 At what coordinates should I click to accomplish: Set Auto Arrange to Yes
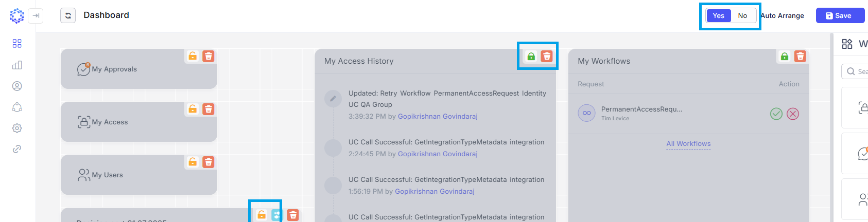(x=719, y=15)
